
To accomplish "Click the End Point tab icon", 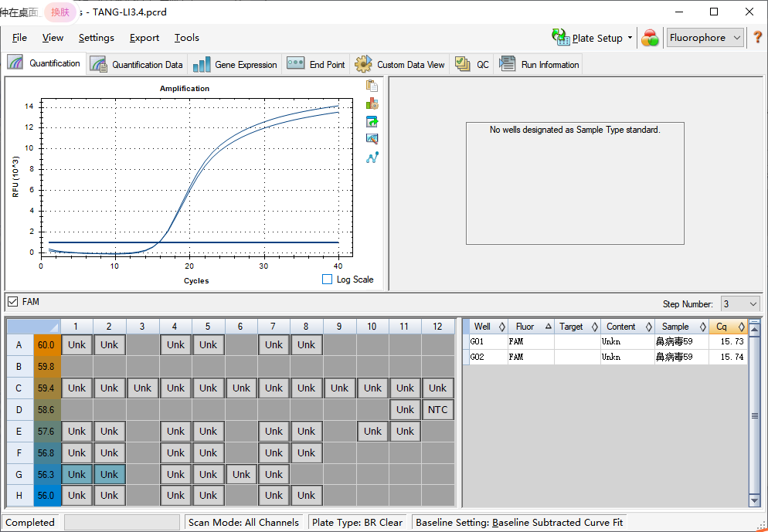I will tap(295, 63).
